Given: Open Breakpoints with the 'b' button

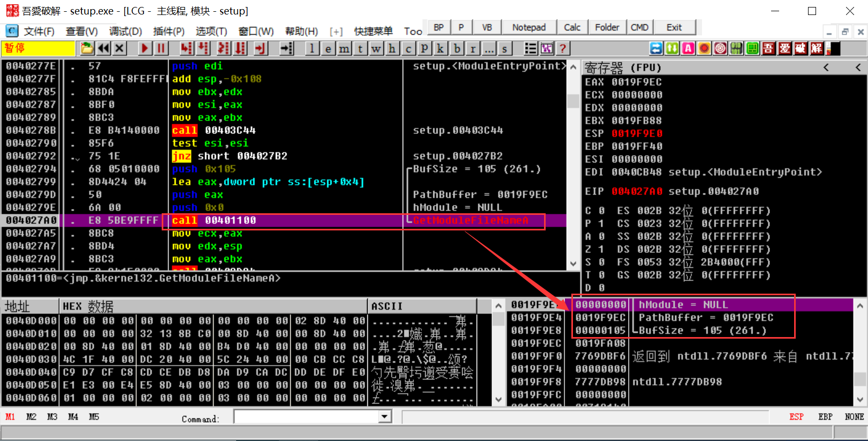Looking at the screenshot, I should point(457,49).
